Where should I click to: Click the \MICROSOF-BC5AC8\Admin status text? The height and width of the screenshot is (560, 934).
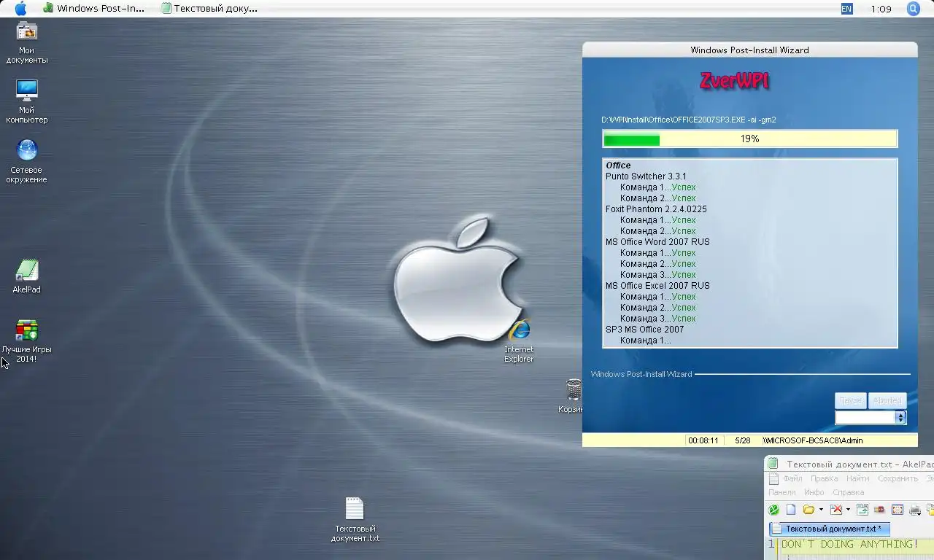(813, 440)
